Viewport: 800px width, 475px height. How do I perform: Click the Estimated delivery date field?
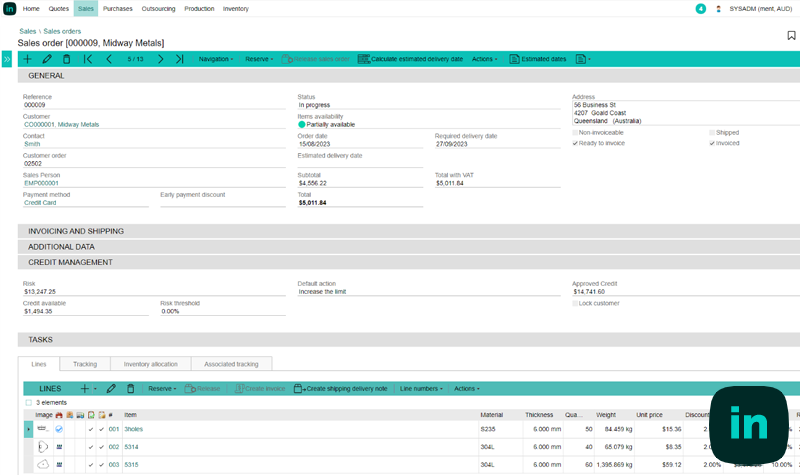coord(360,164)
